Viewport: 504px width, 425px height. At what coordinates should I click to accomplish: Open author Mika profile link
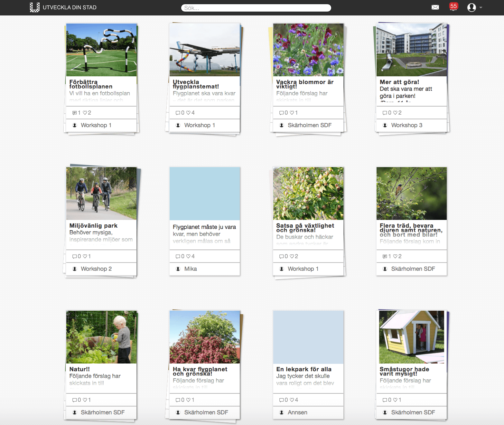tap(190, 269)
